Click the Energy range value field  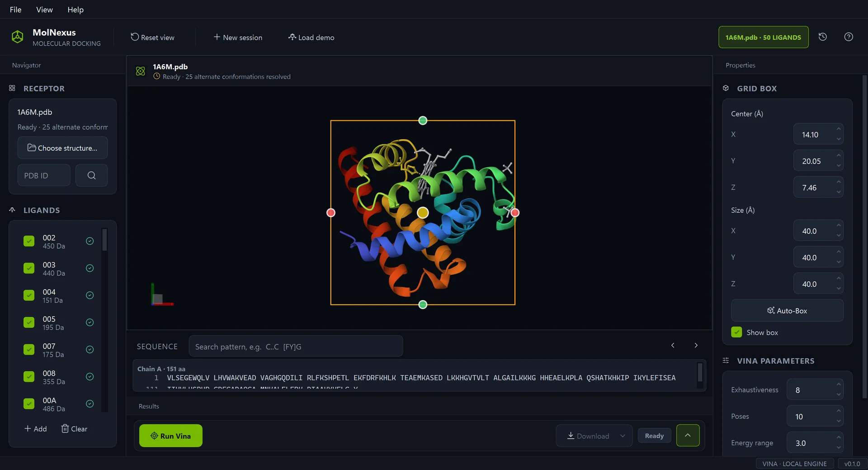coord(815,443)
